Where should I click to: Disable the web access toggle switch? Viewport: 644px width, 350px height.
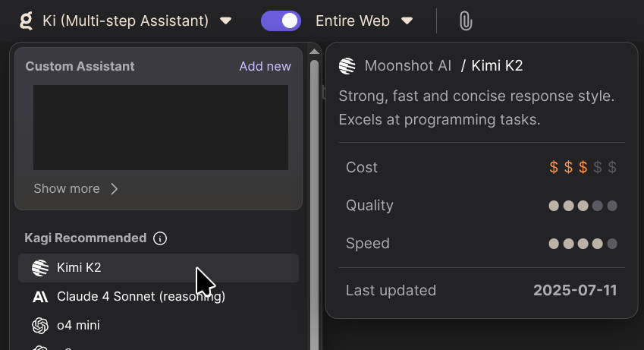click(x=281, y=20)
